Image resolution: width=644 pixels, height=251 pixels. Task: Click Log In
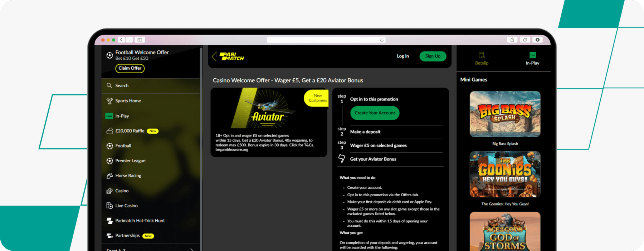(402, 56)
